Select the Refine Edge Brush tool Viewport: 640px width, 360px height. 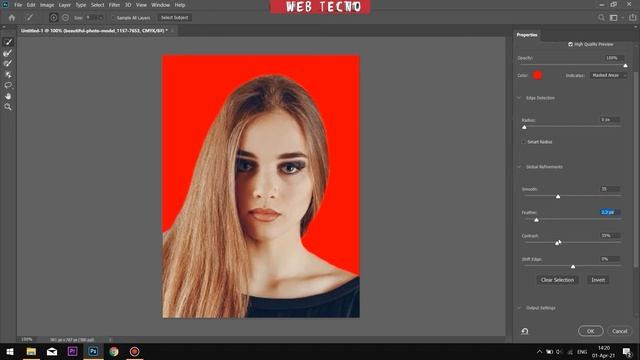(x=8, y=53)
